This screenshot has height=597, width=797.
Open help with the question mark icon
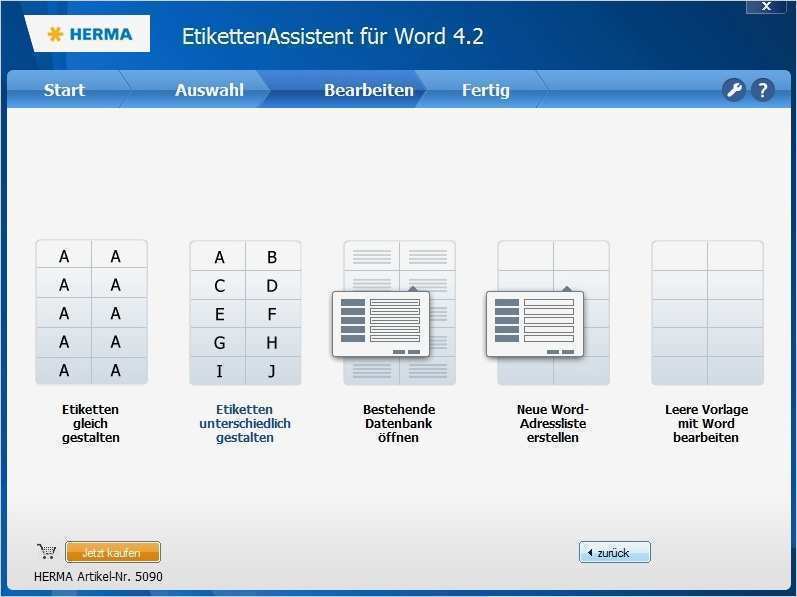tap(762, 90)
